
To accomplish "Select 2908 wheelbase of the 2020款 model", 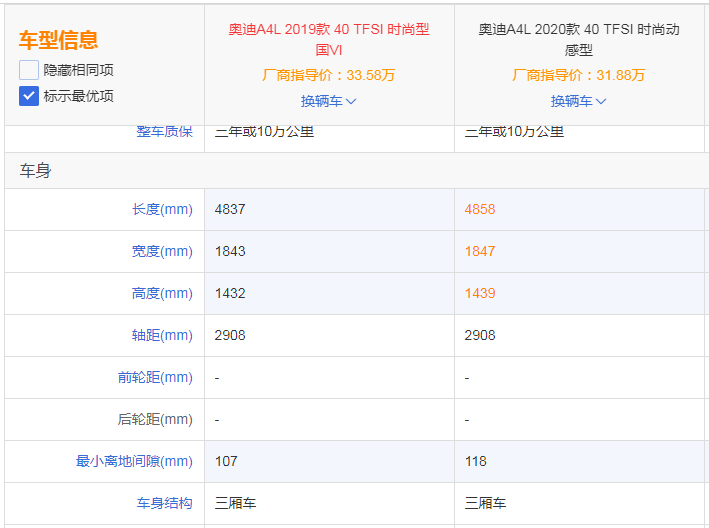I will 480,335.
